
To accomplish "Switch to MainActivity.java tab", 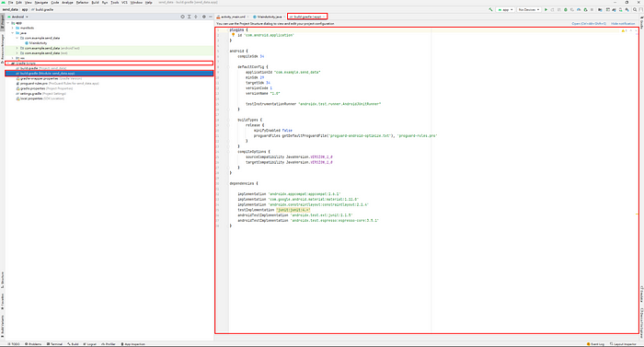I will [x=268, y=17].
